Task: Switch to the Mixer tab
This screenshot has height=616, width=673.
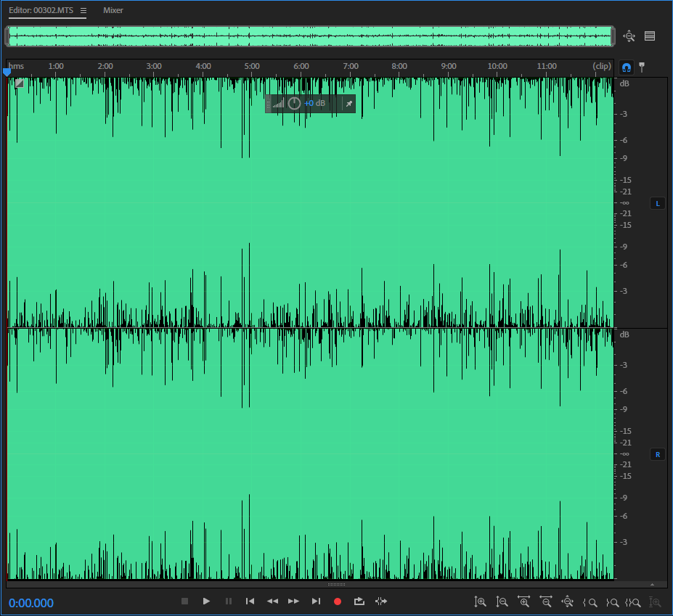Action: click(113, 11)
